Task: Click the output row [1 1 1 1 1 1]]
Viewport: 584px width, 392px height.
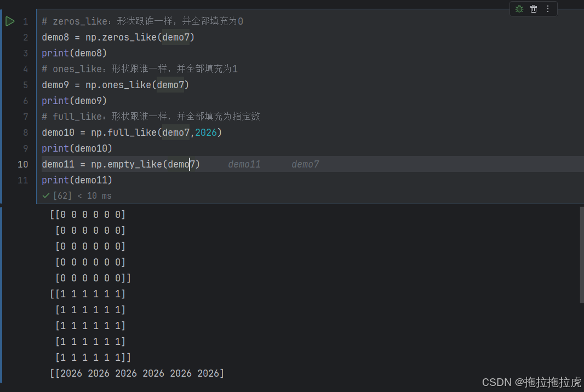Action: tap(93, 358)
